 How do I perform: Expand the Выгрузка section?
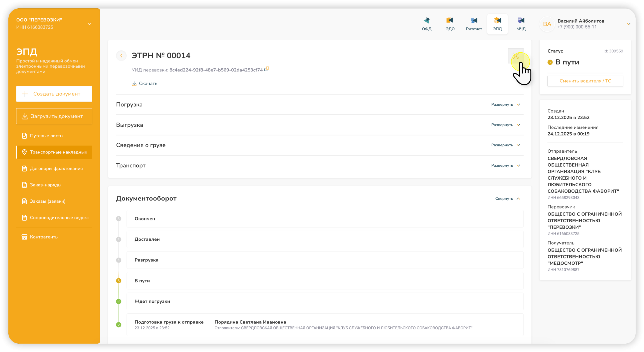(505, 125)
